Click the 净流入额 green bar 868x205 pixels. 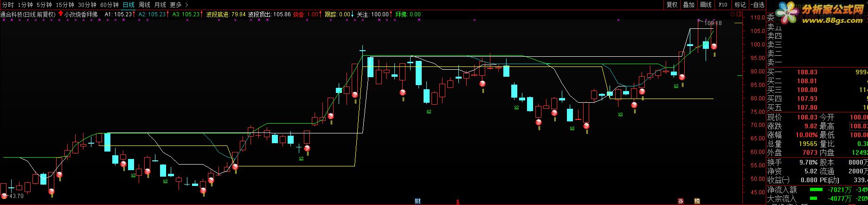click(817, 190)
